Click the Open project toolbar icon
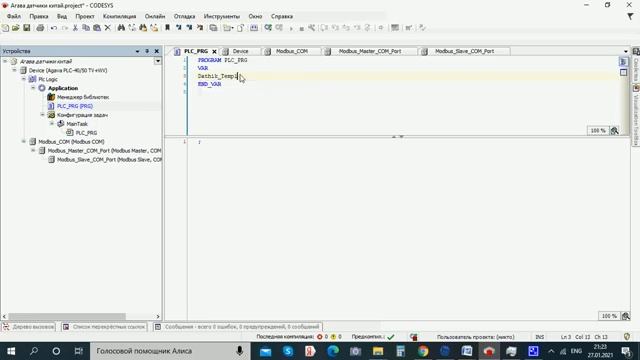 [x=16, y=28]
